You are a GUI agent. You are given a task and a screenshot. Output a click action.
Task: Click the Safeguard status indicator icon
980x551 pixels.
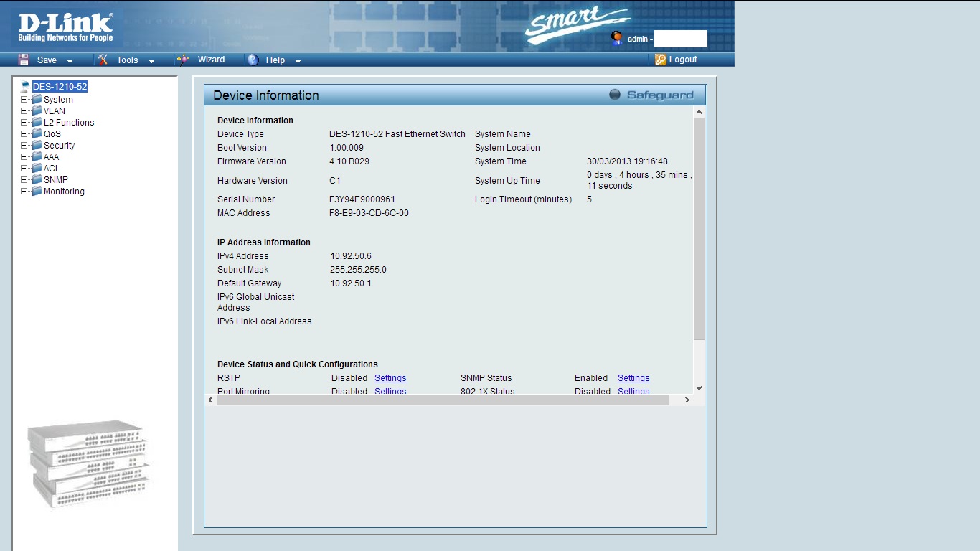click(x=615, y=95)
